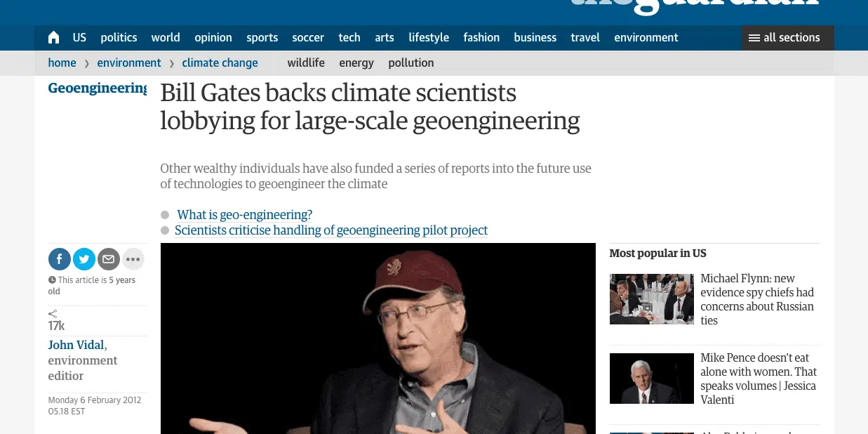This screenshot has height=434, width=868.
Task: Share article on Twitter
Action: point(84,259)
